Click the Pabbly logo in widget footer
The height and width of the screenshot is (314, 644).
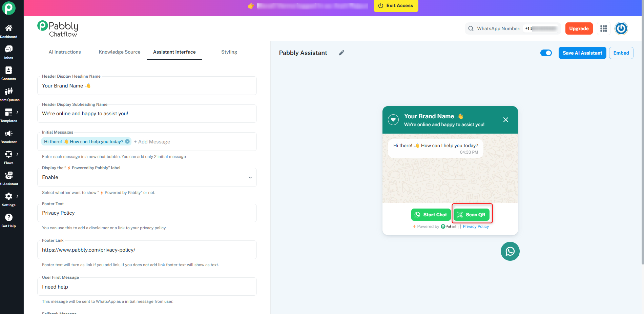click(x=450, y=227)
